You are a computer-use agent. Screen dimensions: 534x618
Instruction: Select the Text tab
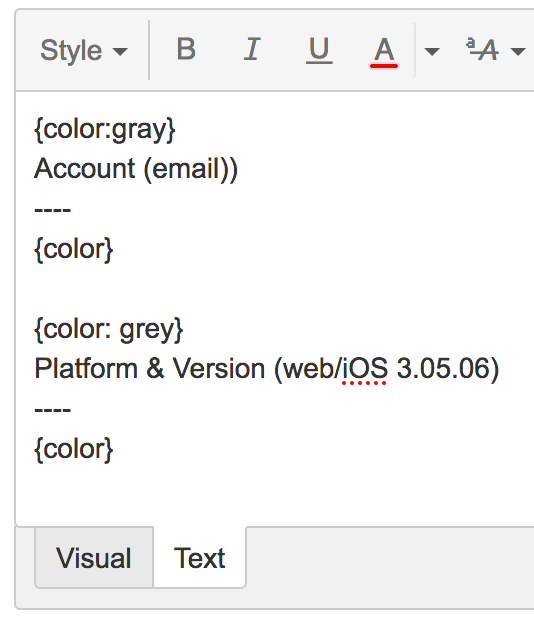[x=199, y=558]
